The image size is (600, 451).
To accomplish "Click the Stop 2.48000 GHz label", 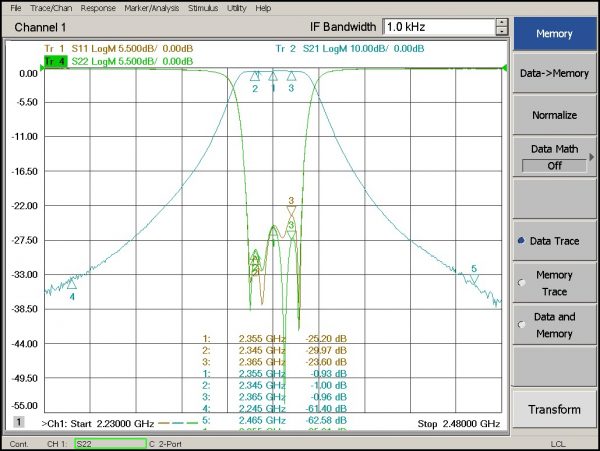I will point(459,424).
